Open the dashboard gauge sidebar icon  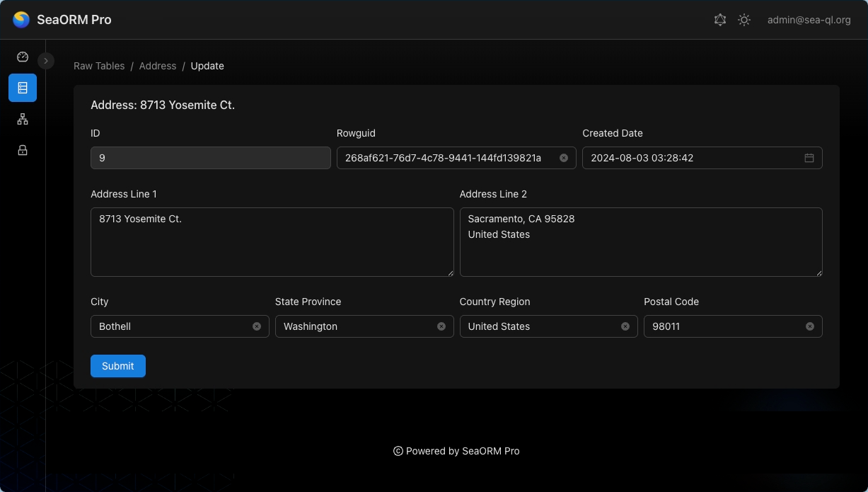click(23, 57)
